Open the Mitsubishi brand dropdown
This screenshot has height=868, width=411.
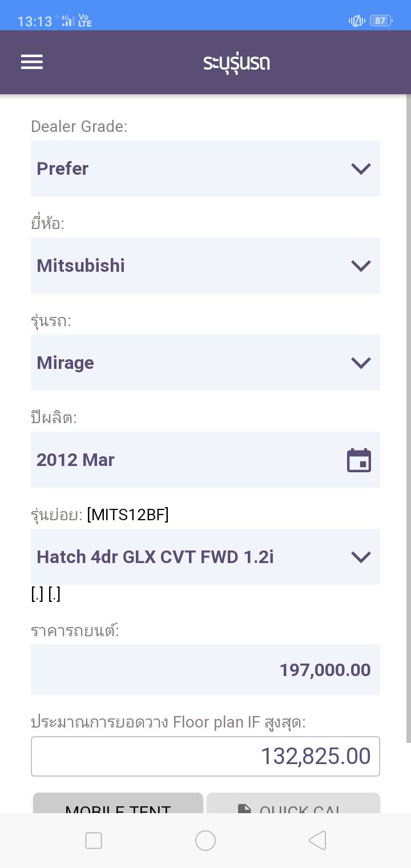[x=205, y=266]
